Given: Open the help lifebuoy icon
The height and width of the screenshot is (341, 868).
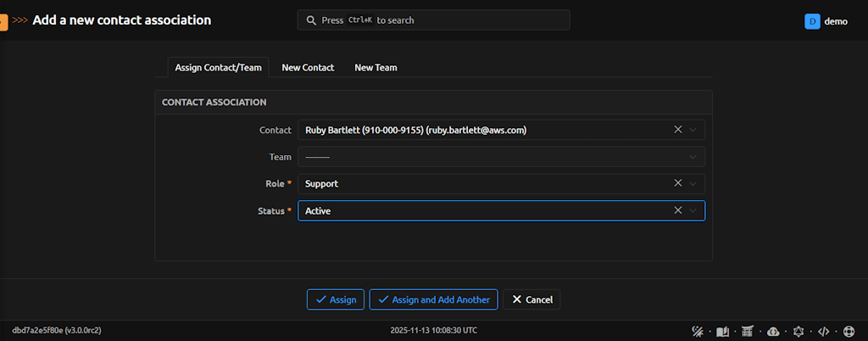Looking at the screenshot, I should click(x=848, y=331).
